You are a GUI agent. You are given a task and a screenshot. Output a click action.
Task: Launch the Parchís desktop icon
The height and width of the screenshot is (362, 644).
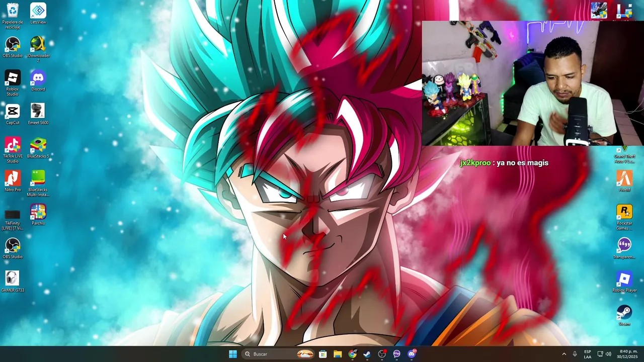(x=38, y=215)
